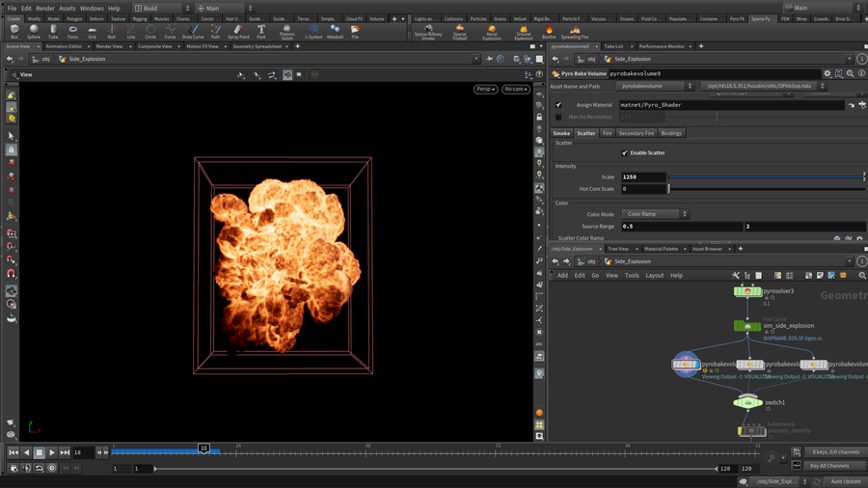Click the Bonfire shelf tool
The image size is (868, 488).
coord(549,32)
